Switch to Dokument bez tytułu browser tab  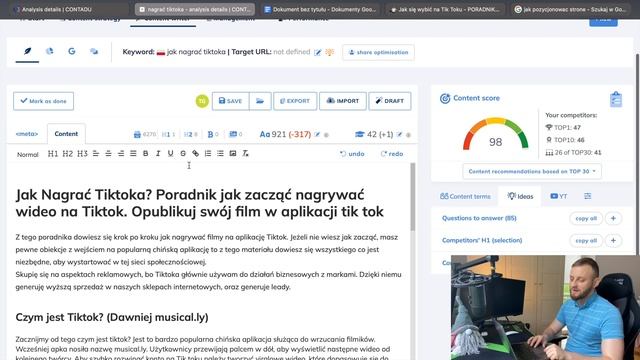pos(320,9)
